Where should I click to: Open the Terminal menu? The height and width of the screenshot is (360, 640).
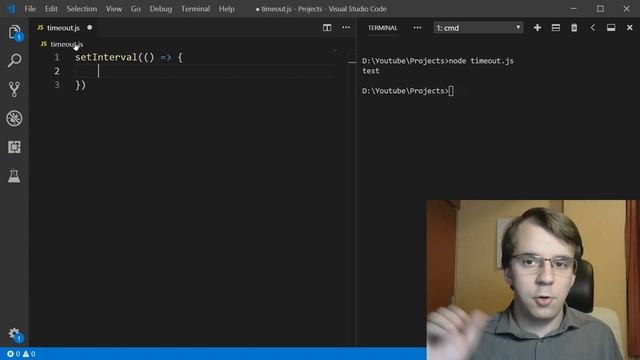tap(196, 9)
